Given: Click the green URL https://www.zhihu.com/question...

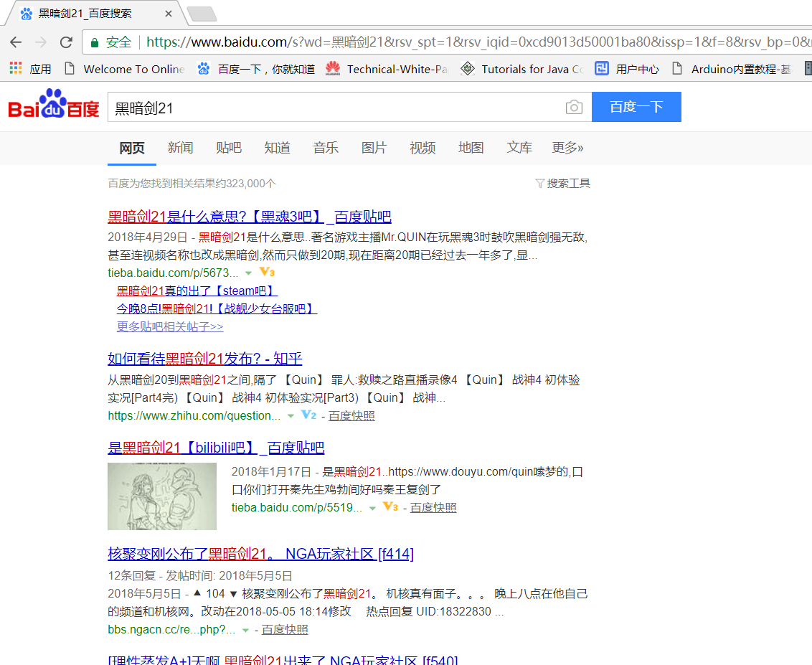Looking at the screenshot, I should (x=194, y=416).
